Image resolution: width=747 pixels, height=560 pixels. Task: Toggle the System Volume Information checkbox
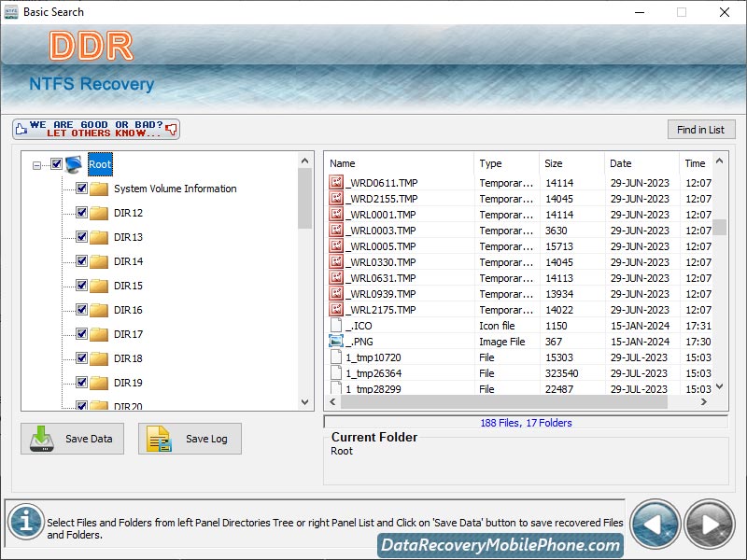(80, 188)
